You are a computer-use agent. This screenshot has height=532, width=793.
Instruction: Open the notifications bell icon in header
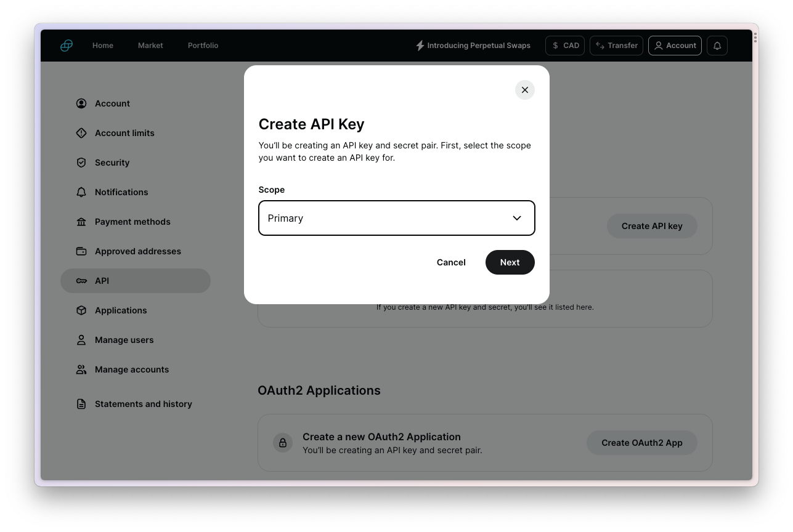click(x=717, y=46)
